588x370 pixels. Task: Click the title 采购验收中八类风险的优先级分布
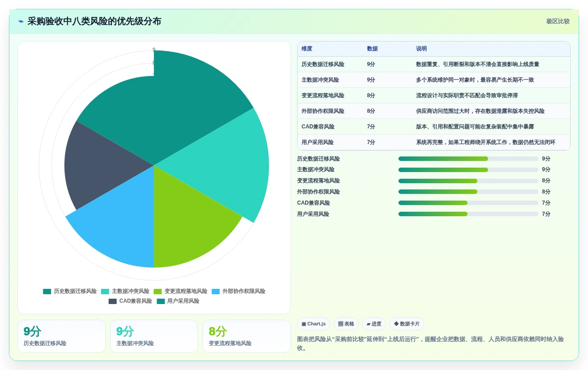click(x=95, y=21)
